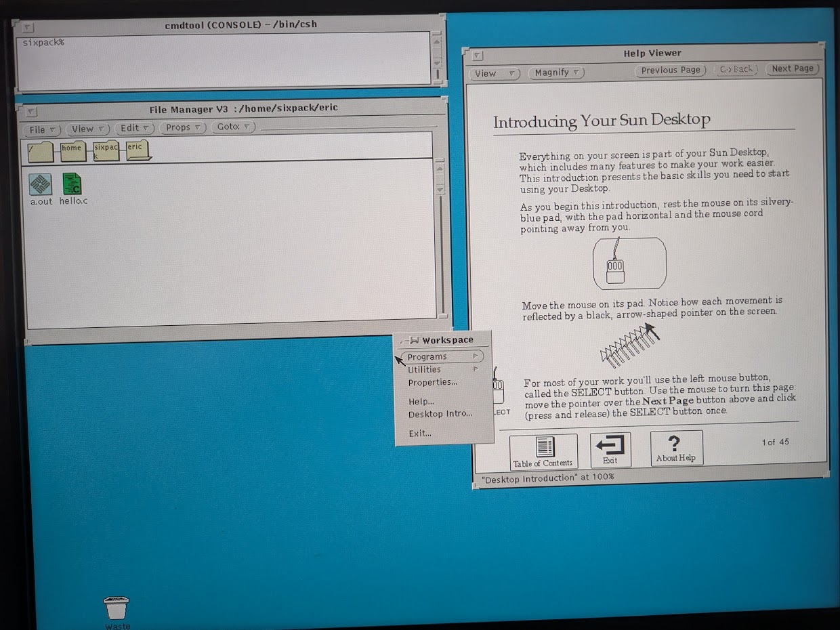Open the File menu in File Manager

(x=42, y=129)
